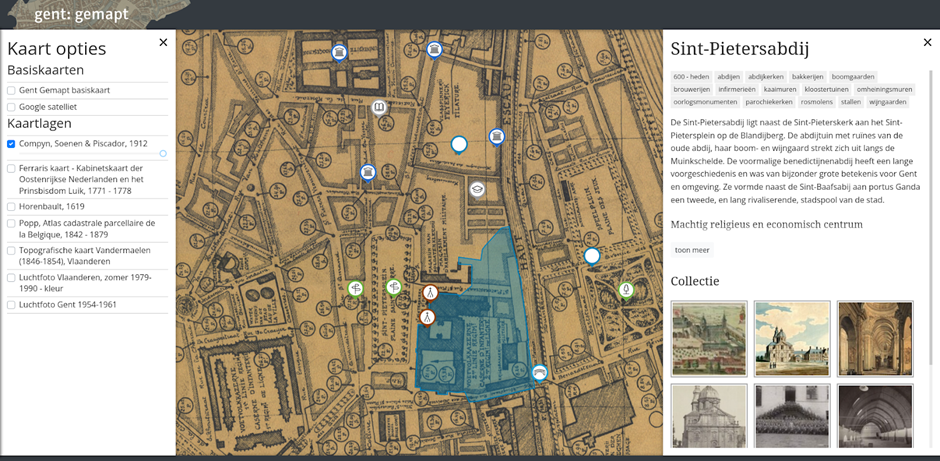Viewport: 940px width, 461px height.
Task: Close the Kaart opties panel
Action: 163,43
